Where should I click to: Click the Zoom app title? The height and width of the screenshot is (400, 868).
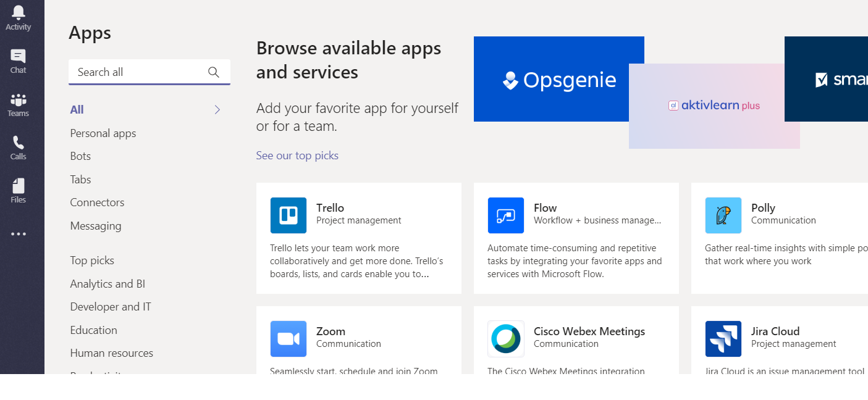(331, 331)
